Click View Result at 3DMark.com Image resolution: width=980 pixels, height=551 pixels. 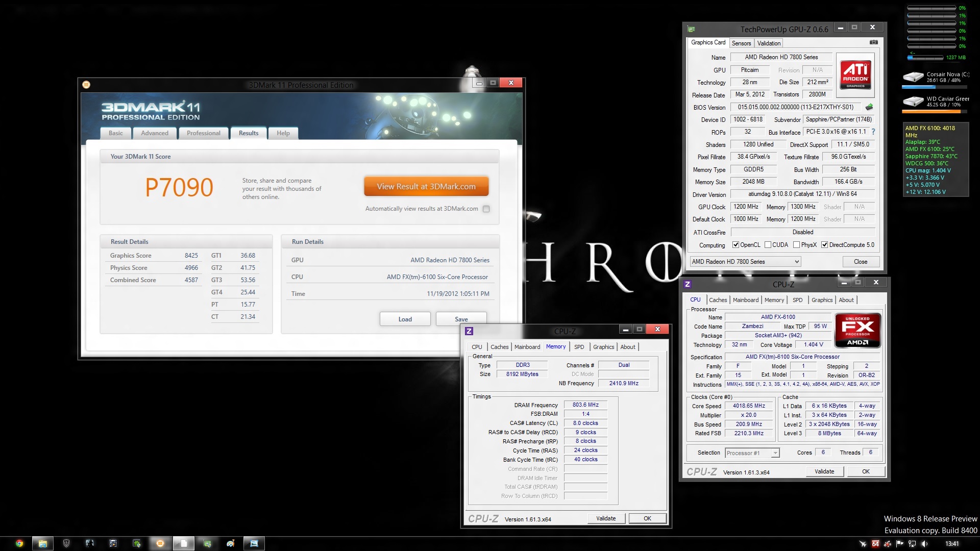426,187
